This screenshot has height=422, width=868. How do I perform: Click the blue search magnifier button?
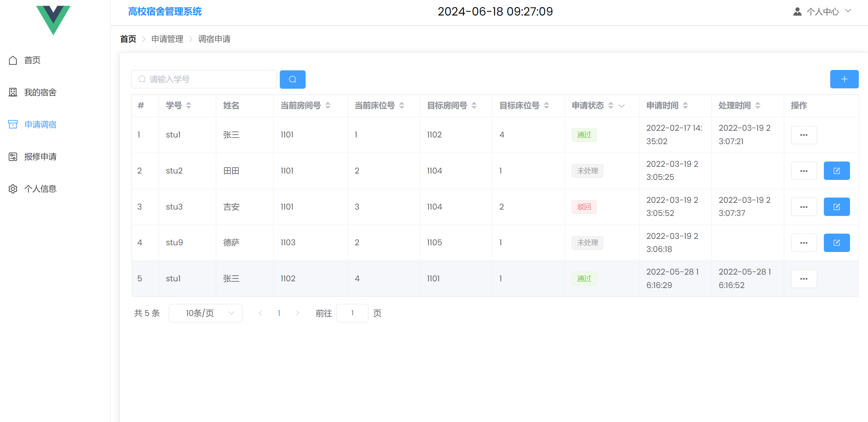(x=292, y=79)
